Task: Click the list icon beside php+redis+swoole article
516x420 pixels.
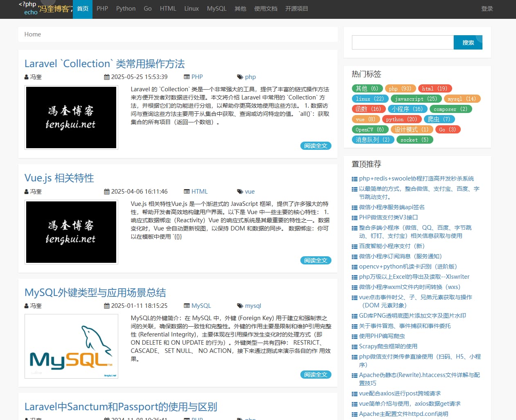Action: click(354, 179)
